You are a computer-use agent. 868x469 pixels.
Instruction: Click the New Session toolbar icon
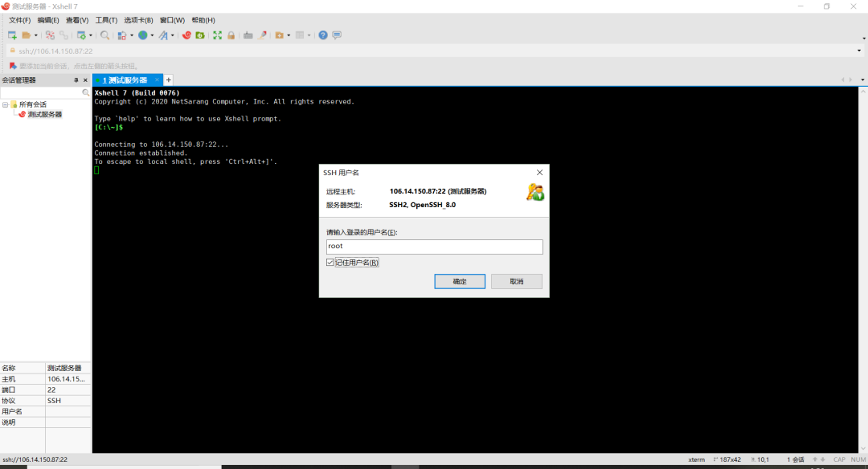12,35
